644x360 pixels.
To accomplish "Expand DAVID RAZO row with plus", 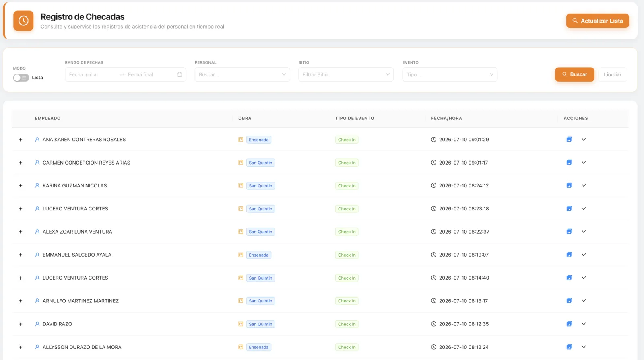I will (21, 324).
